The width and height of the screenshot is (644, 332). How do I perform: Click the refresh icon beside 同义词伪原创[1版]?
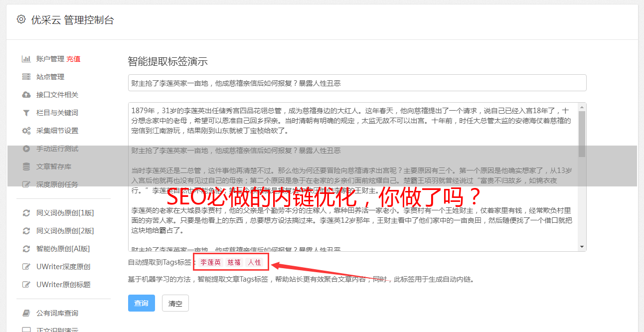(x=26, y=213)
